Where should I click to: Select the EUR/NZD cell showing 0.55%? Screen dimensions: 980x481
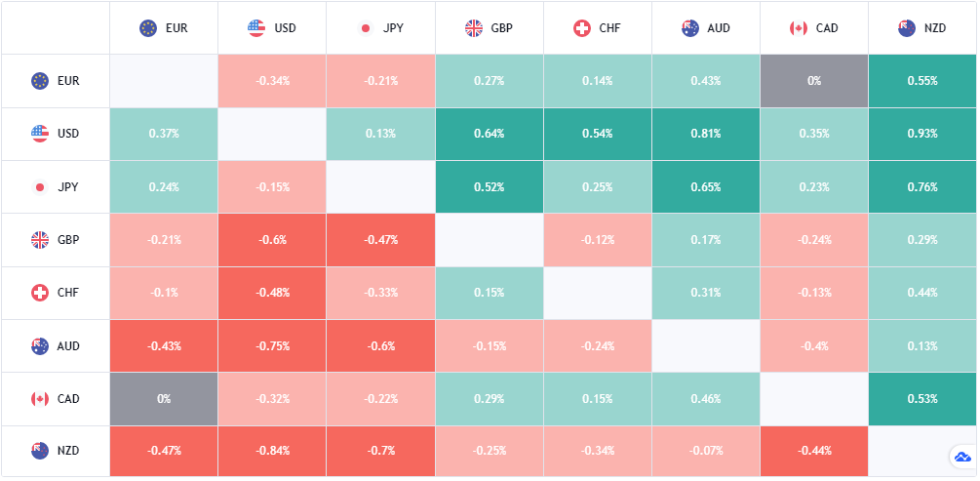pyautogui.click(x=921, y=81)
